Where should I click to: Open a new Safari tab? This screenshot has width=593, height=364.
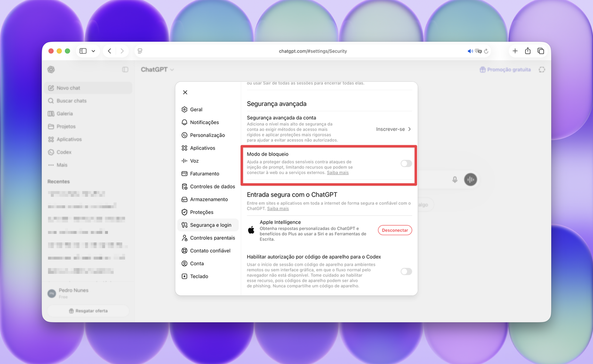point(515,51)
